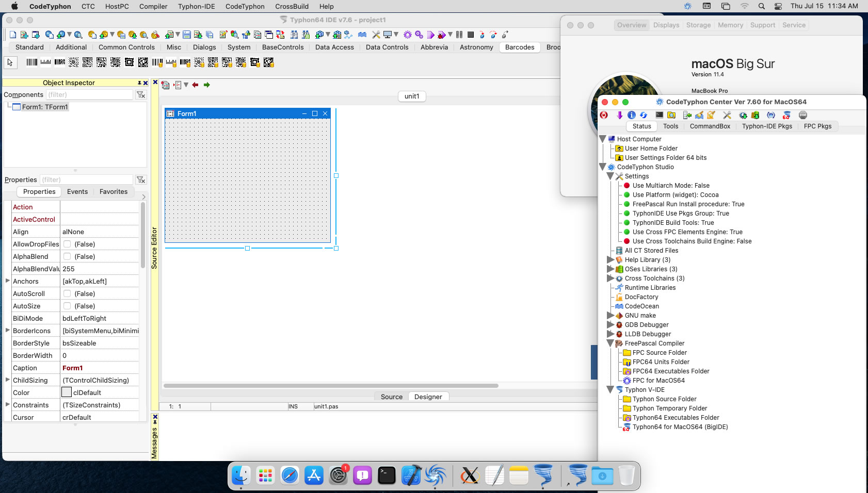Click the purple gear build icon

(408, 35)
